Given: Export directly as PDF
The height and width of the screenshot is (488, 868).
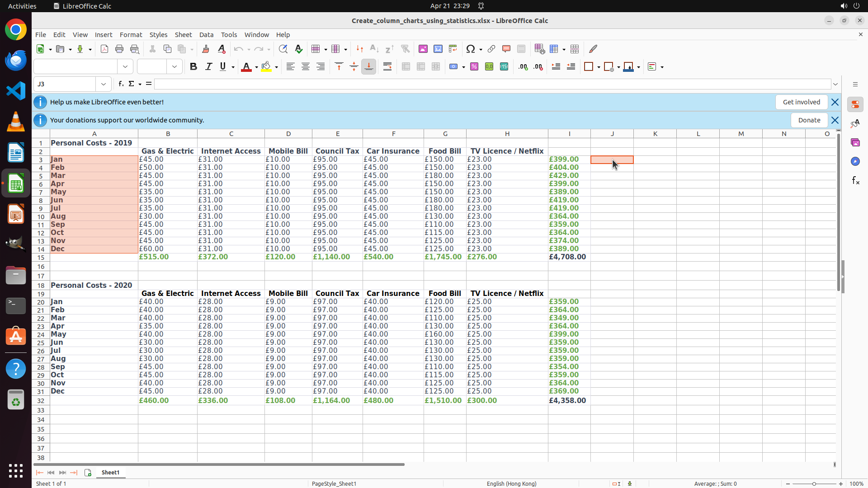Looking at the screenshot, I should point(104,49).
